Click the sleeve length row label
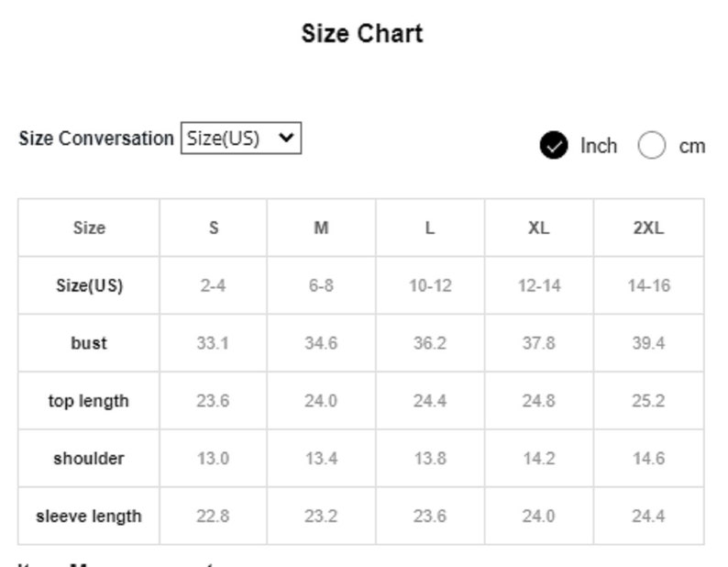The image size is (728, 567). point(89,516)
